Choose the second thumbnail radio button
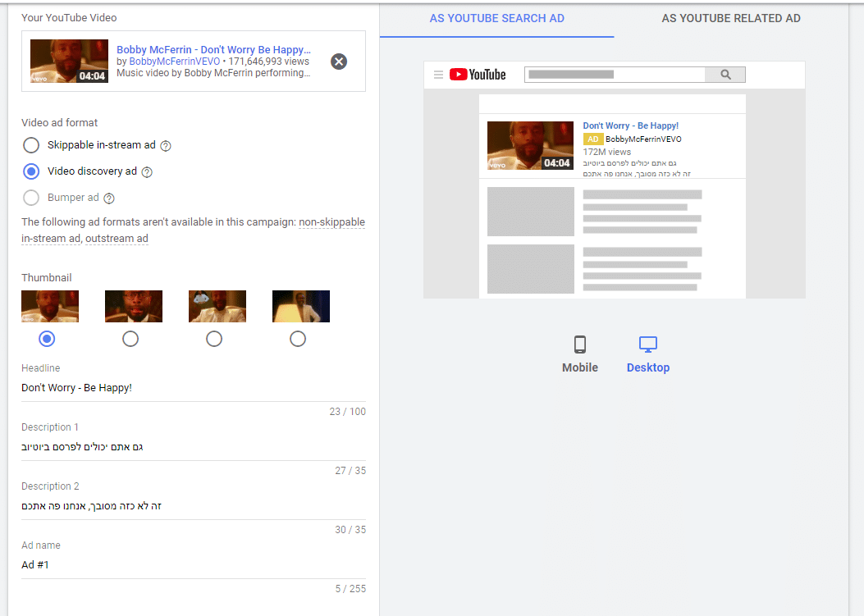Screen dimensions: 864x616 130,339
